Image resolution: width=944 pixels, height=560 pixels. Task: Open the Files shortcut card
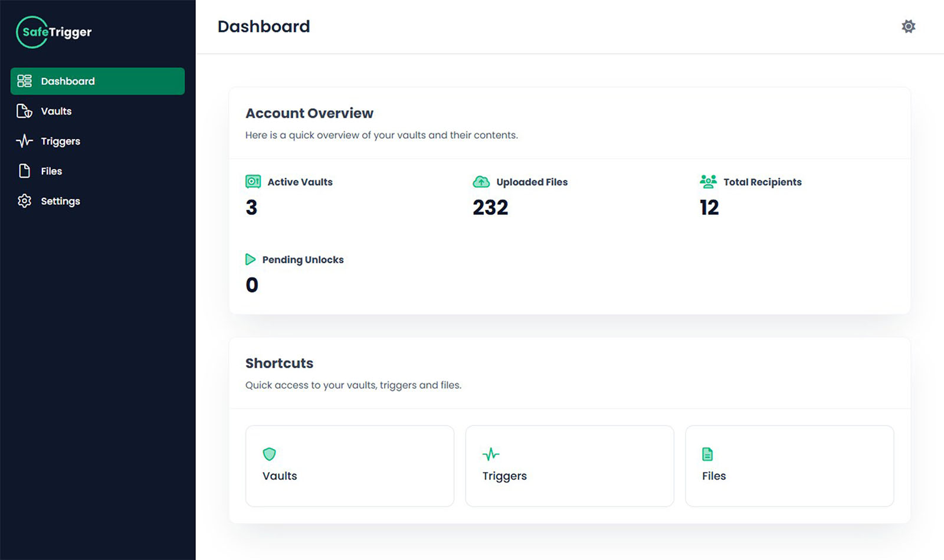tap(789, 466)
